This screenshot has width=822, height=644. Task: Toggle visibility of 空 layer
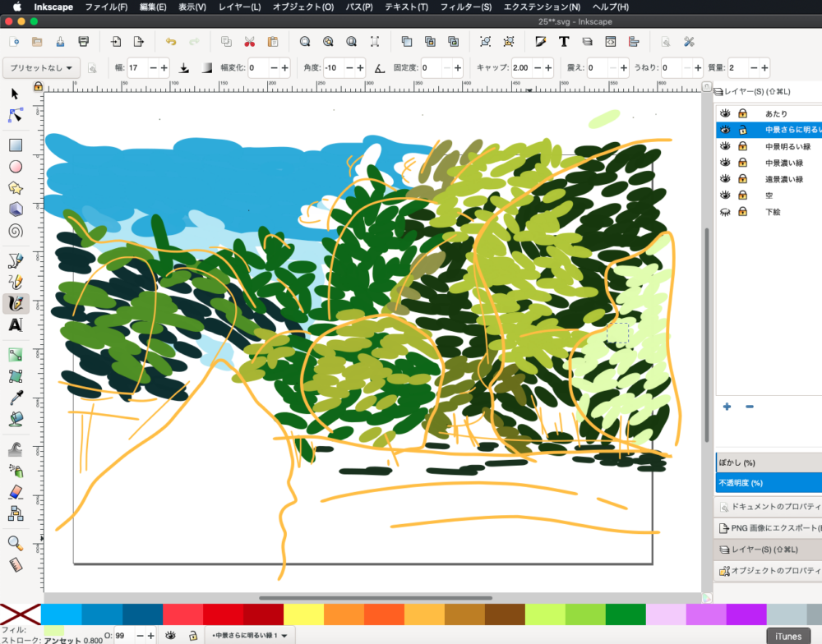(725, 195)
